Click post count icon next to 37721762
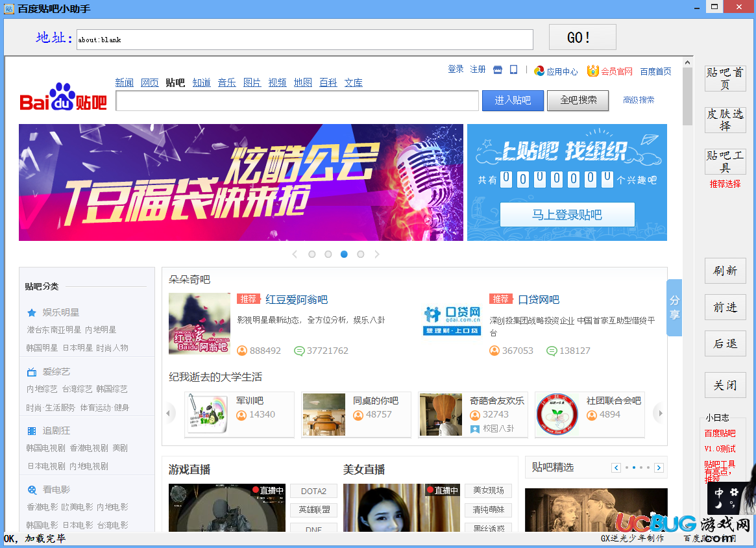Screen dimensions: 756x548 click(299, 351)
